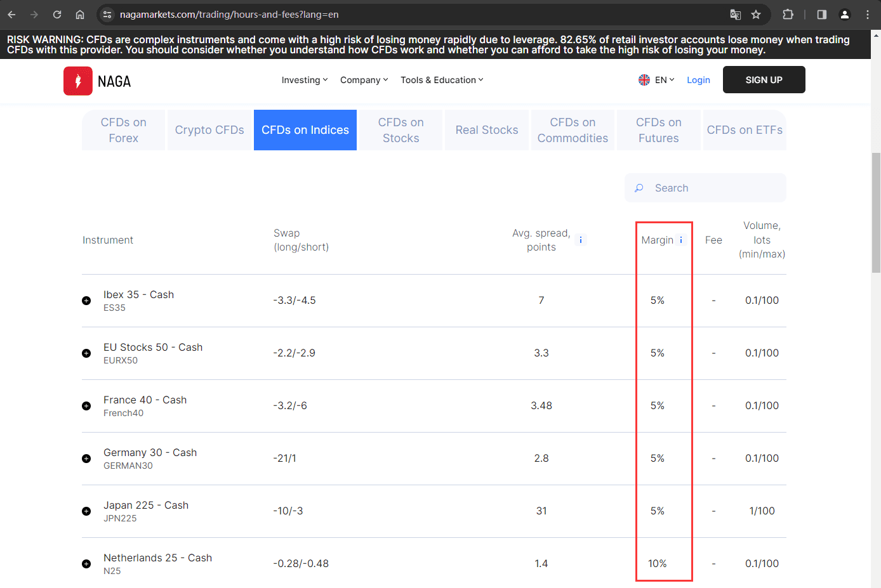Image resolution: width=881 pixels, height=588 pixels.
Task: Open the browser extensions puzzle icon
Action: [x=788, y=14]
